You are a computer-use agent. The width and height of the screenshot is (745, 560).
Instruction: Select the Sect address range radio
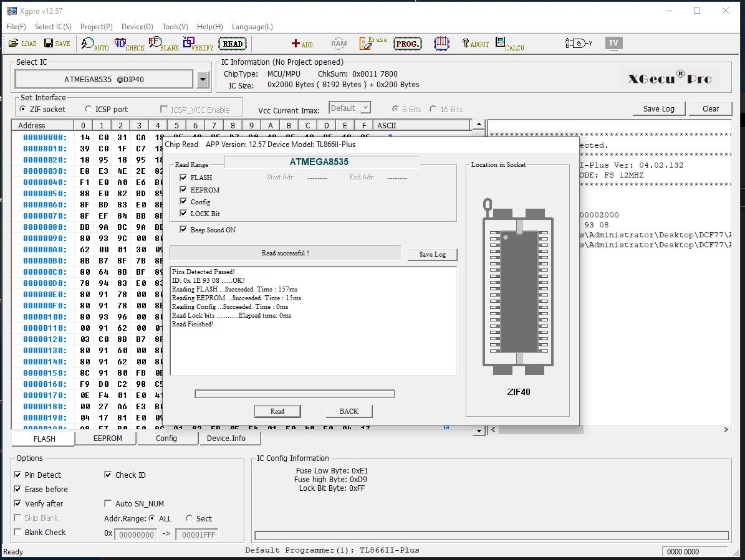coord(189,518)
